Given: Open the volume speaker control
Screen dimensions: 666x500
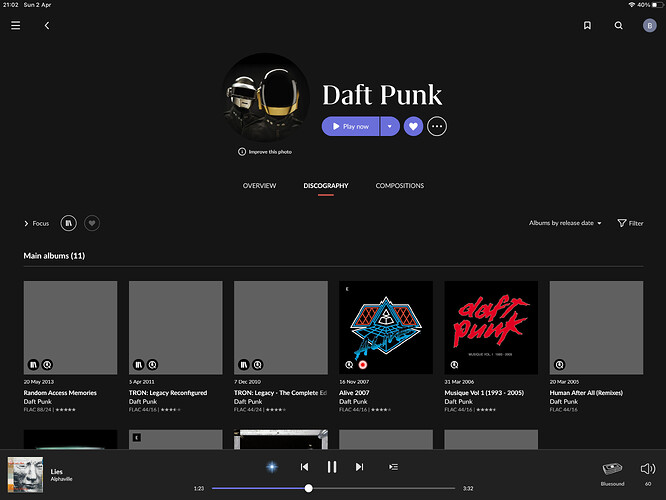Looking at the screenshot, I should click(647, 468).
